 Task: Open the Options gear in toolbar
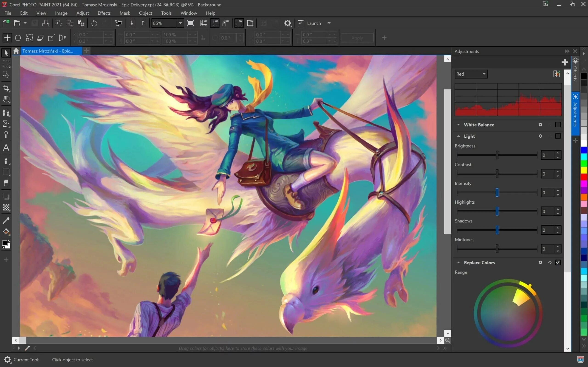(288, 23)
